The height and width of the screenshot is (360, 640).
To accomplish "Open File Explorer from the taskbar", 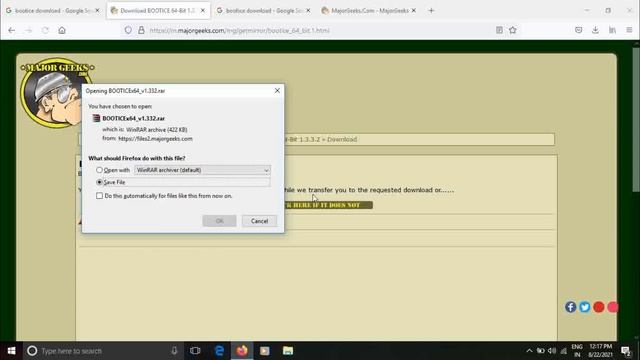I will click(x=288, y=351).
